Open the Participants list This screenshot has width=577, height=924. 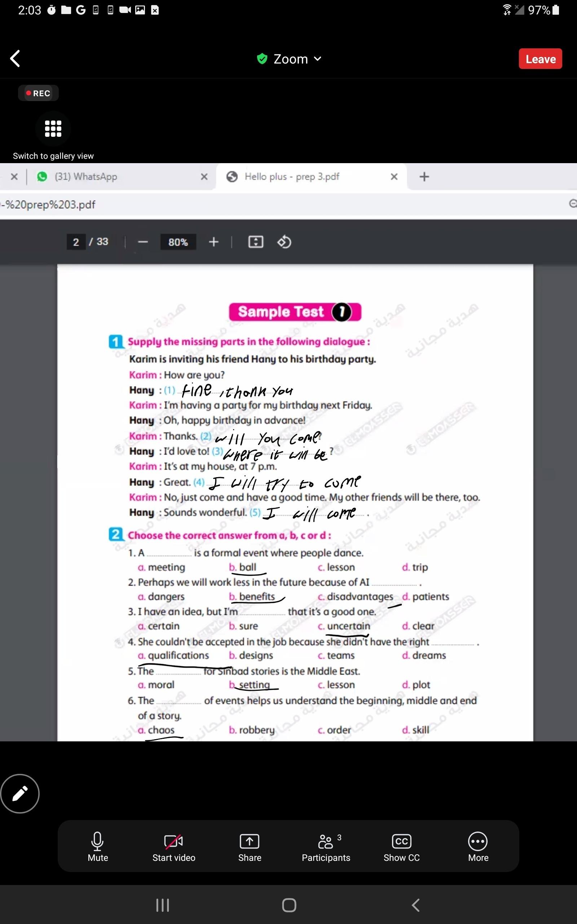pos(326,846)
